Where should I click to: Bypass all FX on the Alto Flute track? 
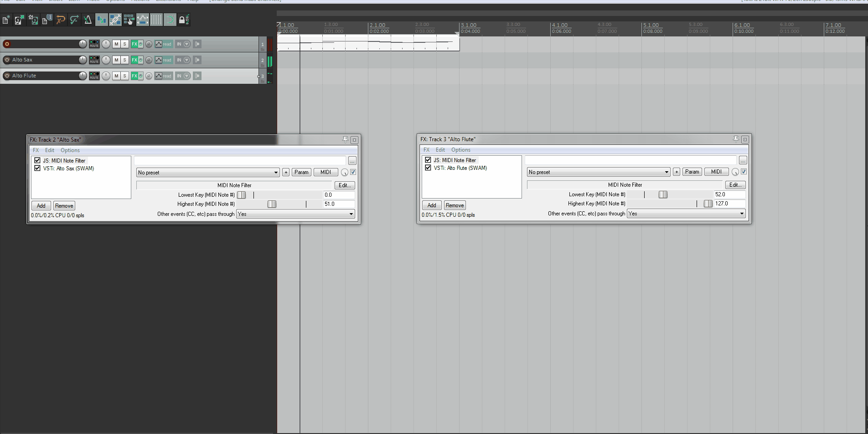(141, 76)
